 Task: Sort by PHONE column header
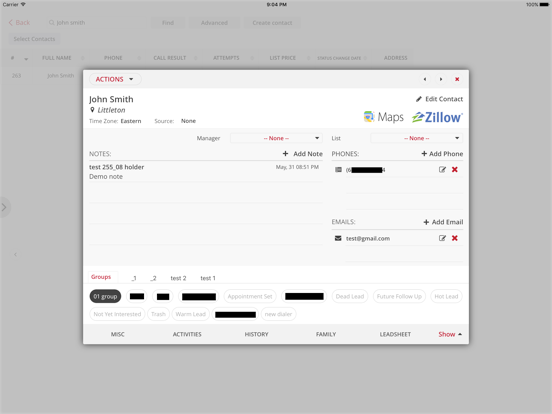[x=113, y=58]
